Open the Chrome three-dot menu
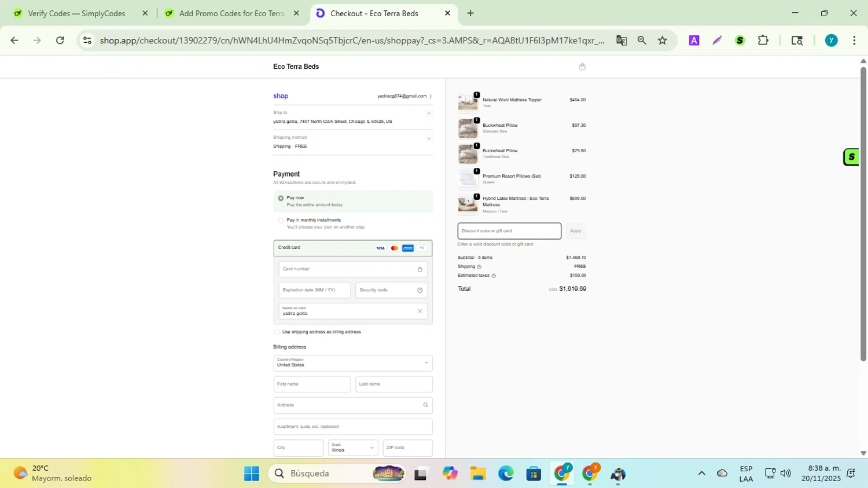The image size is (868, 488). [x=854, y=41]
